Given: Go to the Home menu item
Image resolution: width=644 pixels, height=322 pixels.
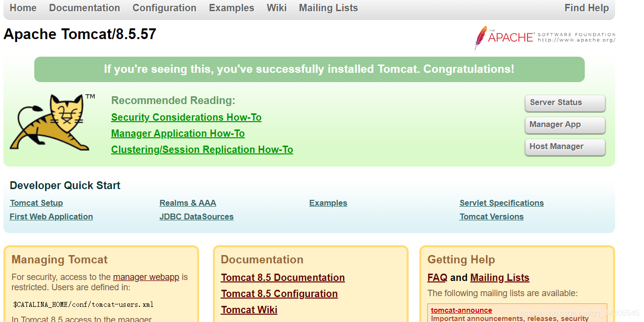Looking at the screenshot, I should click(23, 8).
